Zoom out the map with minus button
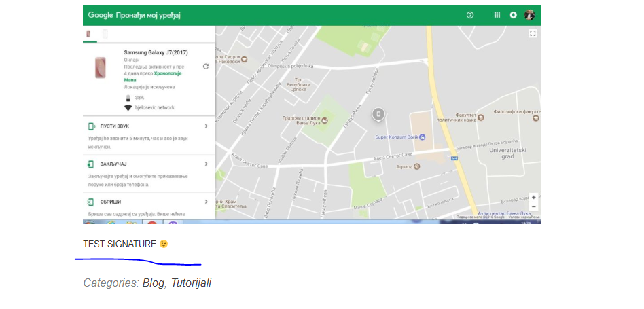The width and height of the screenshot is (644, 309). (x=533, y=206)
